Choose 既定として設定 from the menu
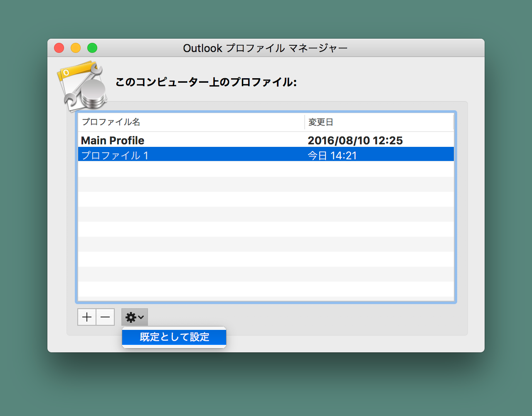532x416 pixels. (x=174, y=337)
